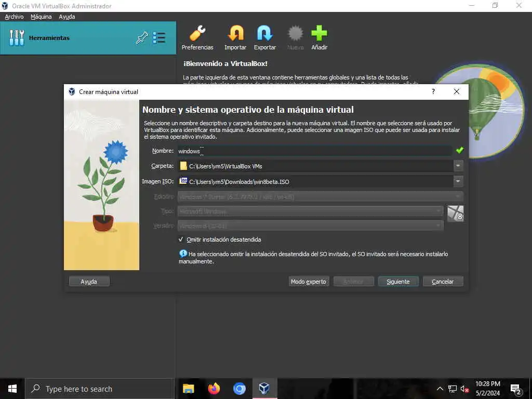Open the Windows Start menu

point(12,389)
